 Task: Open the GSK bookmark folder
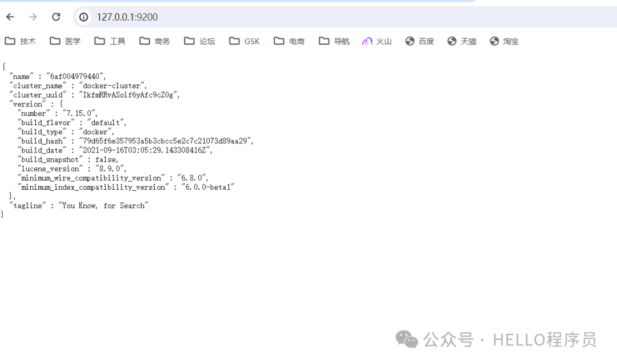[x=245, y=41]
